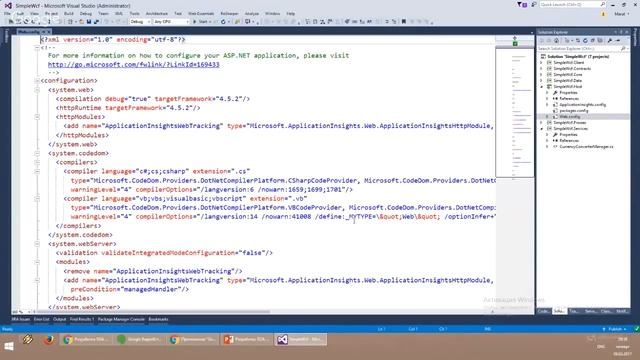Screen dimensions: 640x360
Task: Expand ApplicationInsights.config in Solution Explorer
Action: (547, 105)
